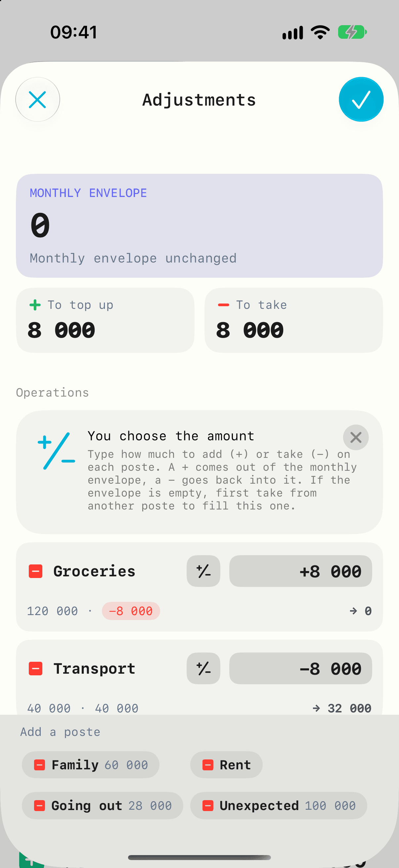Add the Unexpected 100 000 poste
The width and height of the screenshot is (399, 868).
coord(279,806)
